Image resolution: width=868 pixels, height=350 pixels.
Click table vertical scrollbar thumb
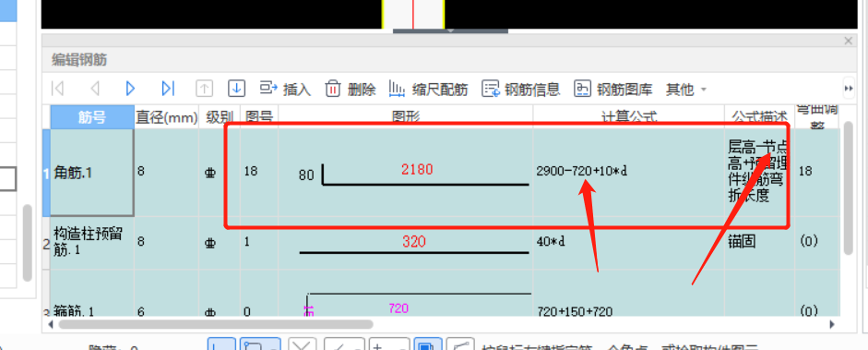[x=849, y=187]
